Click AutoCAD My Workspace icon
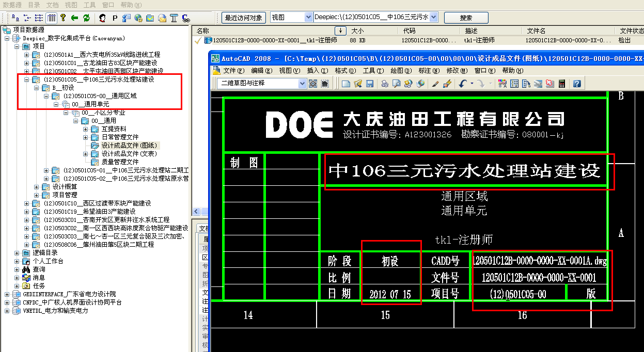 point(325,84)
